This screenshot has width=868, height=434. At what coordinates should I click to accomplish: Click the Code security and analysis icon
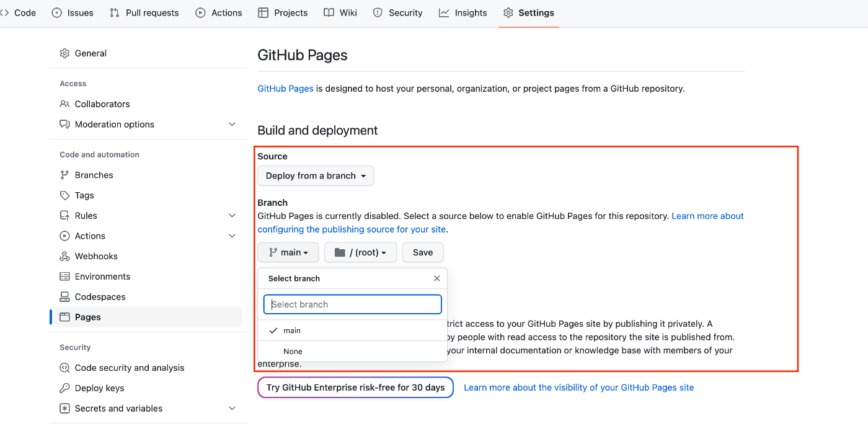(x=64, y=368)
